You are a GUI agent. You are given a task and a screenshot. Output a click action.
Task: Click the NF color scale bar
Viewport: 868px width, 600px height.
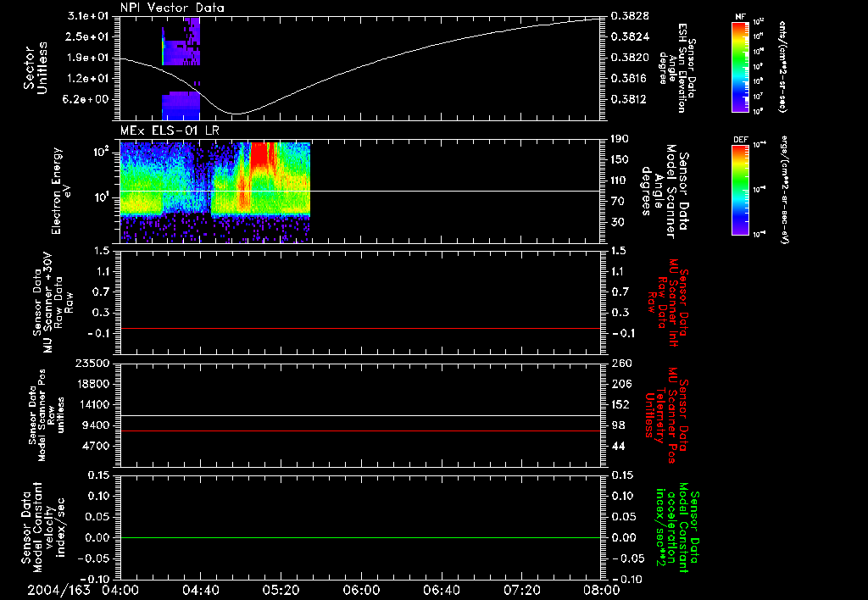(x=741, y=66)
